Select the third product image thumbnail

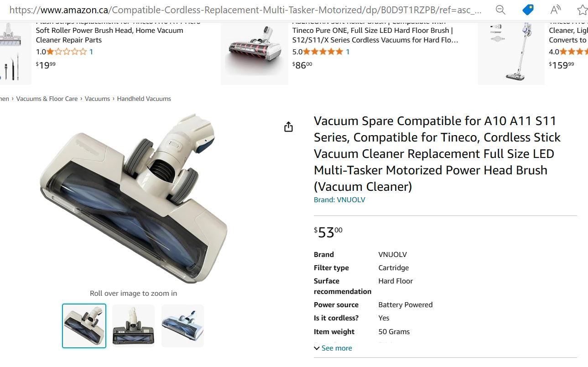(182, 325)
